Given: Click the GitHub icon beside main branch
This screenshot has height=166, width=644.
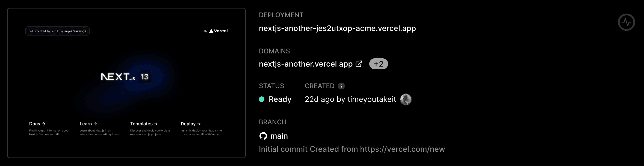Looking at the screenshot, I should [x=263, y=136].
